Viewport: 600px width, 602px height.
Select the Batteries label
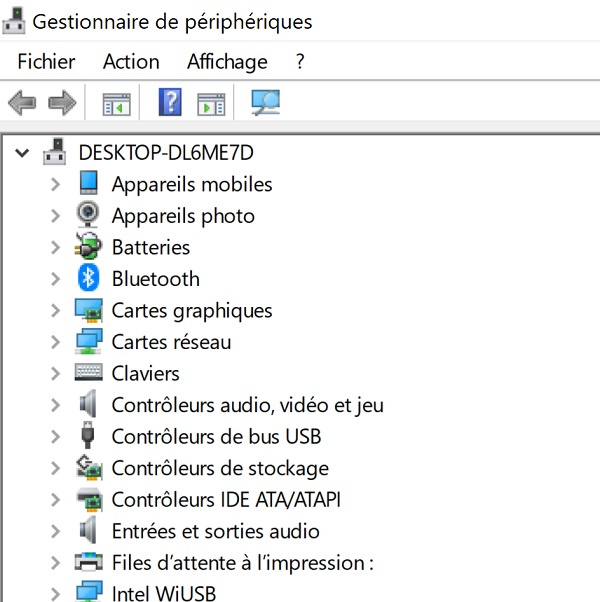click(151, 247)
